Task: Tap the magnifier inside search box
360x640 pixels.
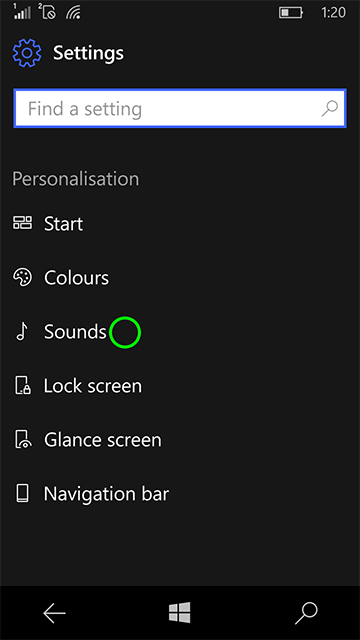Action: tap(329, 109)
